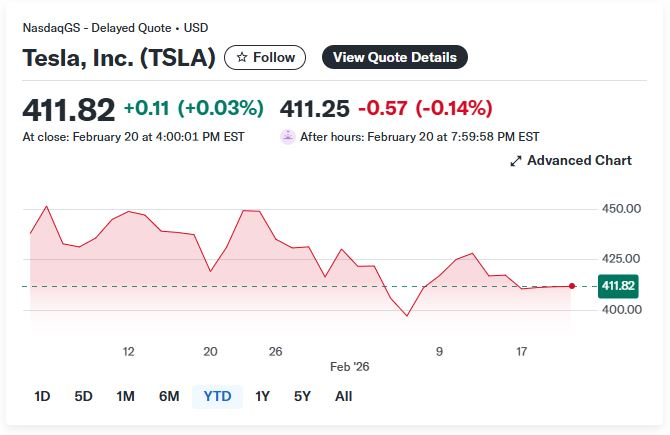
Task: Open the Advanced Chart link
Action: pos(579,160)
